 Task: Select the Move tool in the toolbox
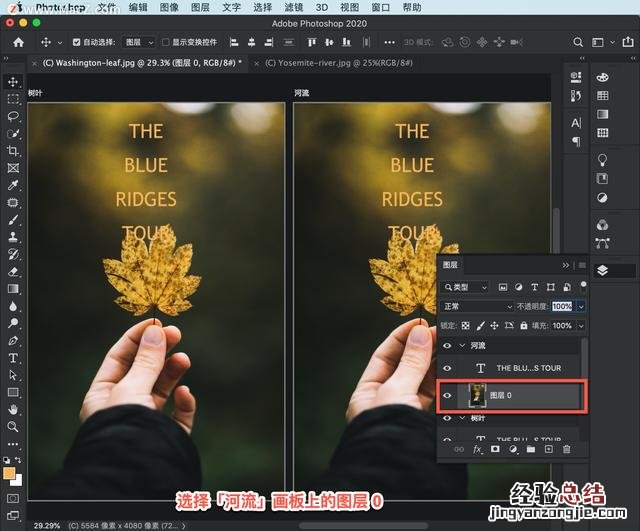pyautogui.click(x=13, y=82)
